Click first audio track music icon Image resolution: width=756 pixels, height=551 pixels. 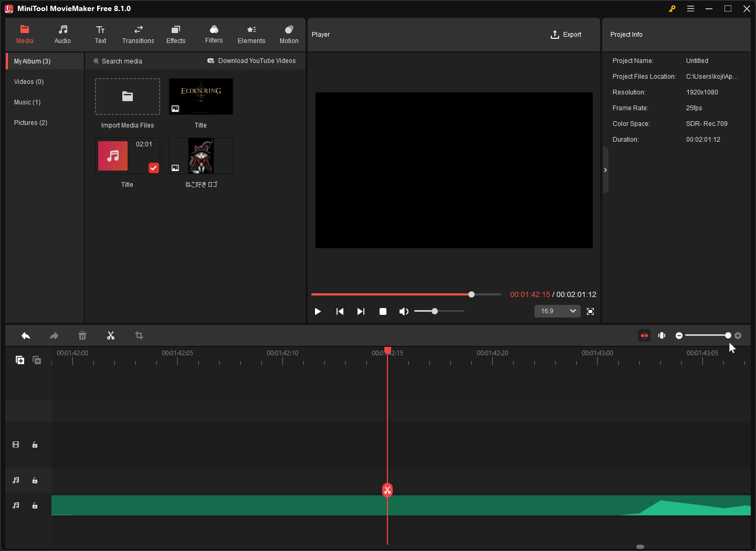(16, 481)
